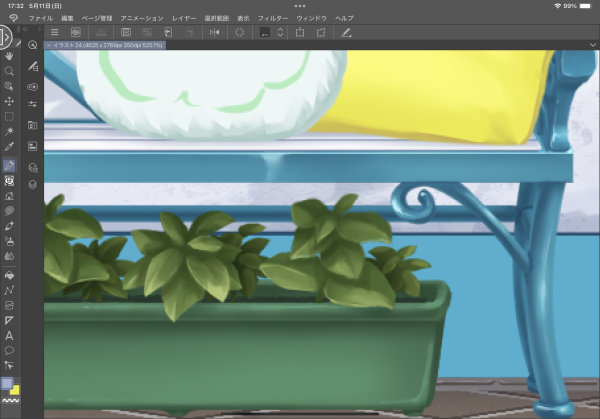The height and width of the screenshot is (419, 600).
Task: Select the Text tool
Action: click(9, 335)
